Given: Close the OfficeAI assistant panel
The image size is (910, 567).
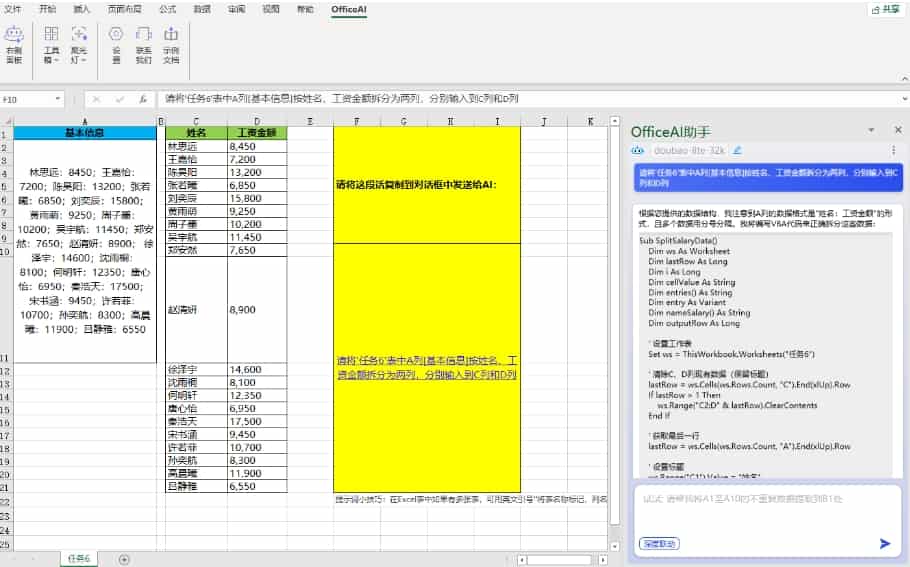Looking at the screenshot, I should tap(898, 130).
